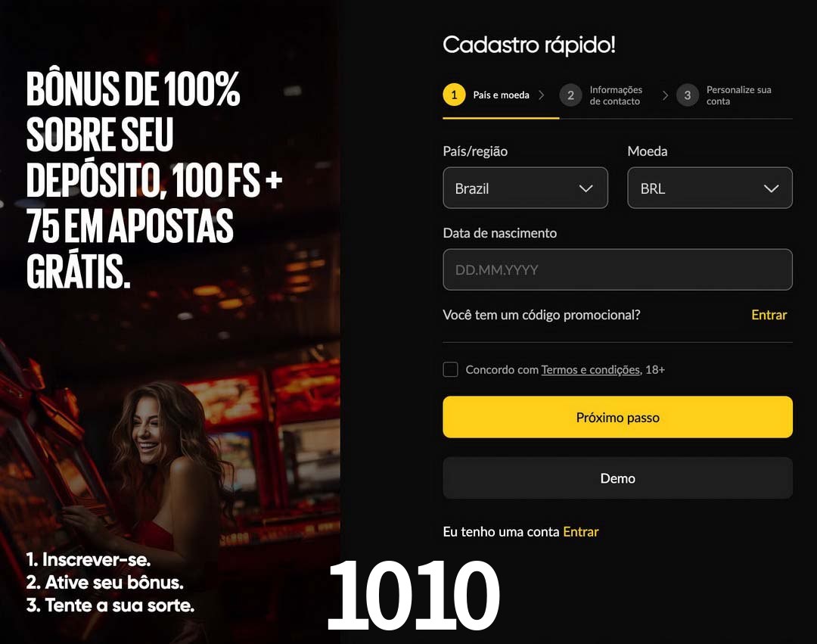Viewport: 817px width, 644px height.
Task: Click the yellow Próximo passo button
Action: (617, 417)
